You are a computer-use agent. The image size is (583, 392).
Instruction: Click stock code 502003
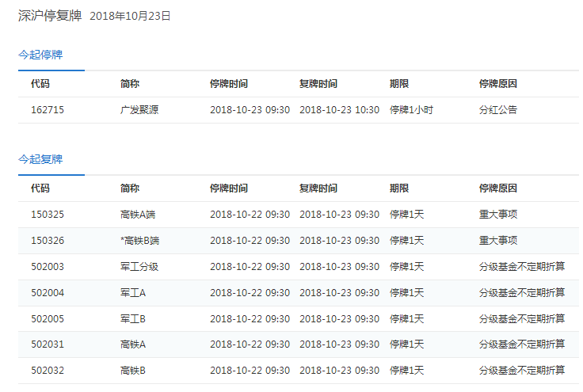(x=48, y=267)
